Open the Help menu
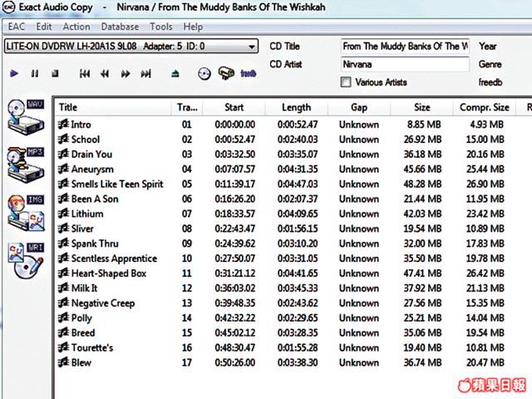 [x=193, y=27]
